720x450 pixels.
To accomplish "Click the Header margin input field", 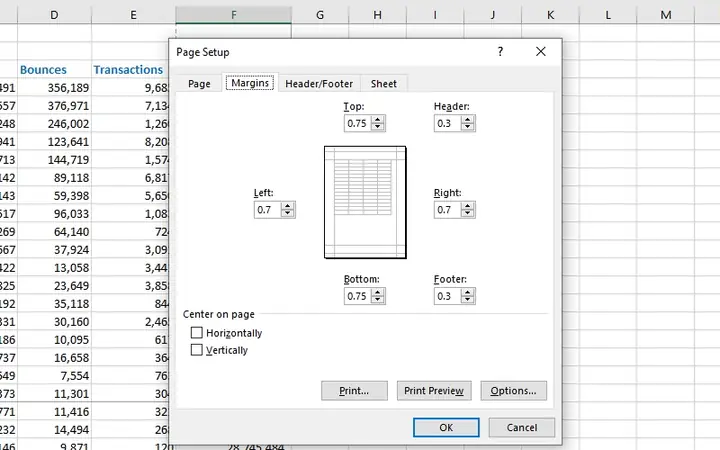I will pyautogui.click(x=447, y=124).
